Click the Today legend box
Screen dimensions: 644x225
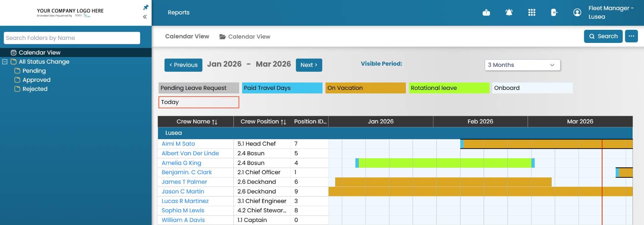point(199,102)
